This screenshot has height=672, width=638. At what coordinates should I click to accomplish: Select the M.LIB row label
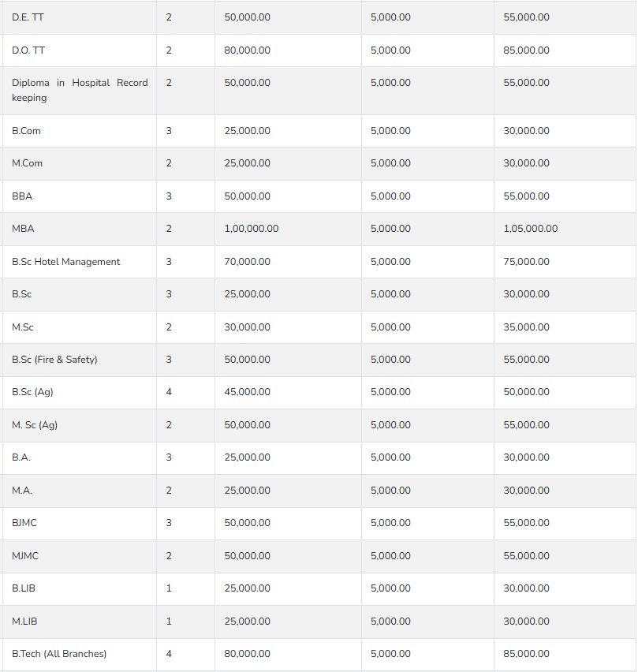(24, 622)
